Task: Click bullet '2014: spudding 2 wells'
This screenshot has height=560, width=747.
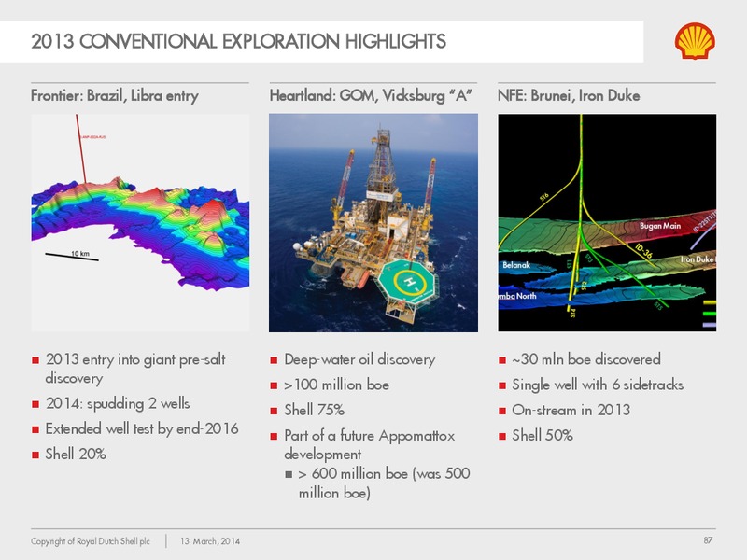Action: tap(118, 404)
